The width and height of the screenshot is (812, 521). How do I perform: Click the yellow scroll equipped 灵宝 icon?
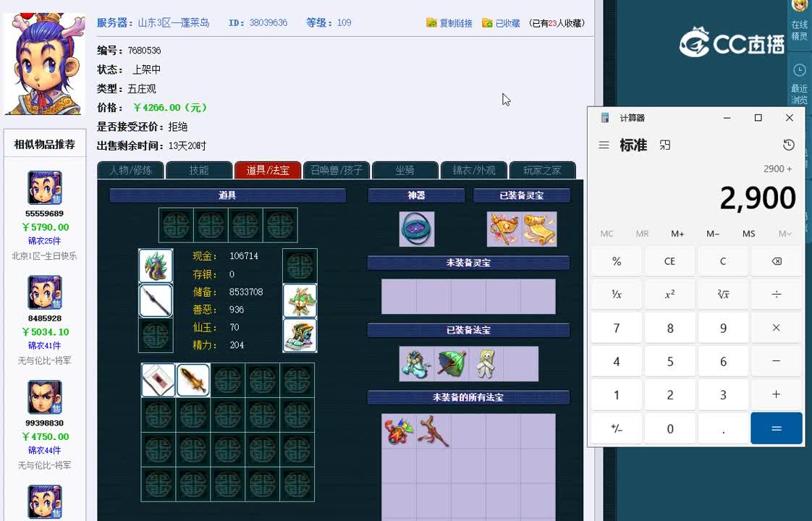pos(540,229)
